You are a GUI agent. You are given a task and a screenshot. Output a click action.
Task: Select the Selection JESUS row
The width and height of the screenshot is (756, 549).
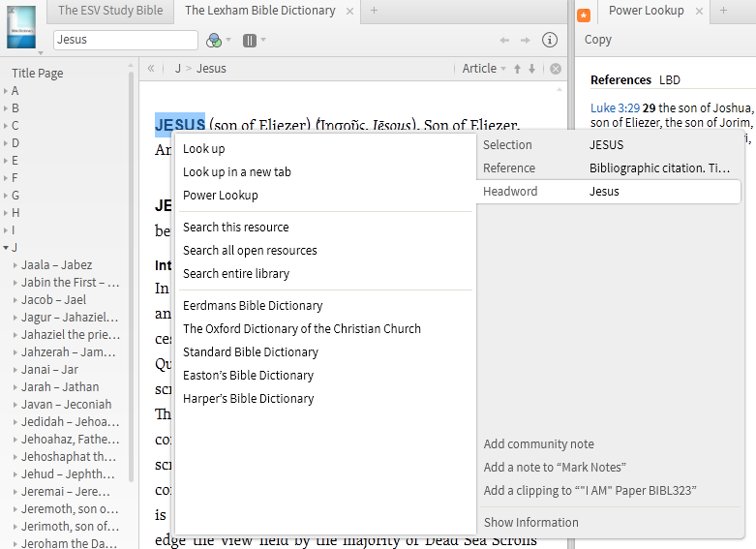pyautogui.click(x=609, y=144)
